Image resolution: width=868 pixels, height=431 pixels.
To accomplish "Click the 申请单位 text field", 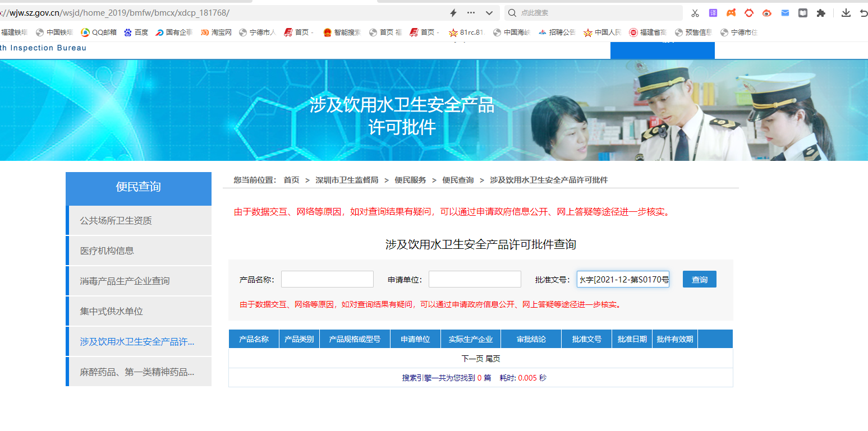I will (x=475, y=279).
